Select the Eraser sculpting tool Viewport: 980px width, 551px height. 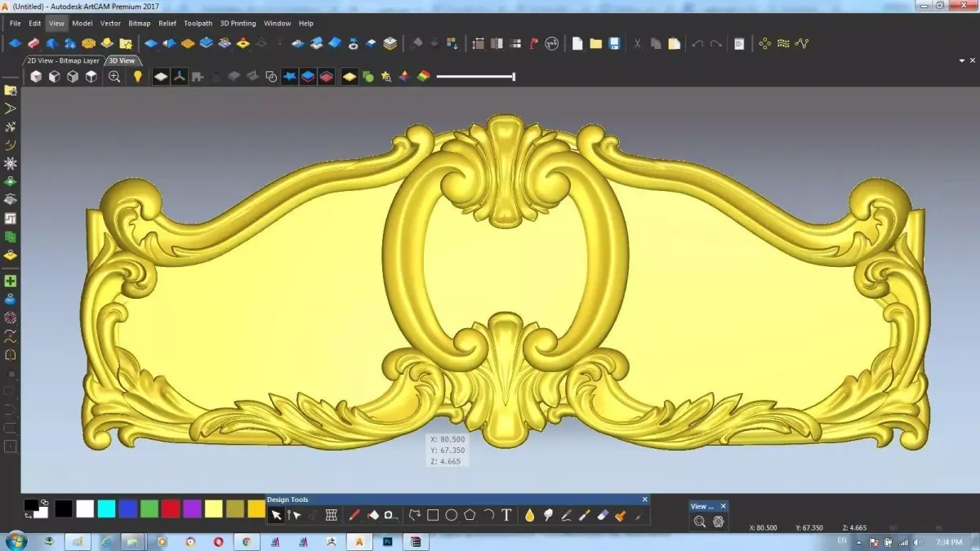point(603,515)
